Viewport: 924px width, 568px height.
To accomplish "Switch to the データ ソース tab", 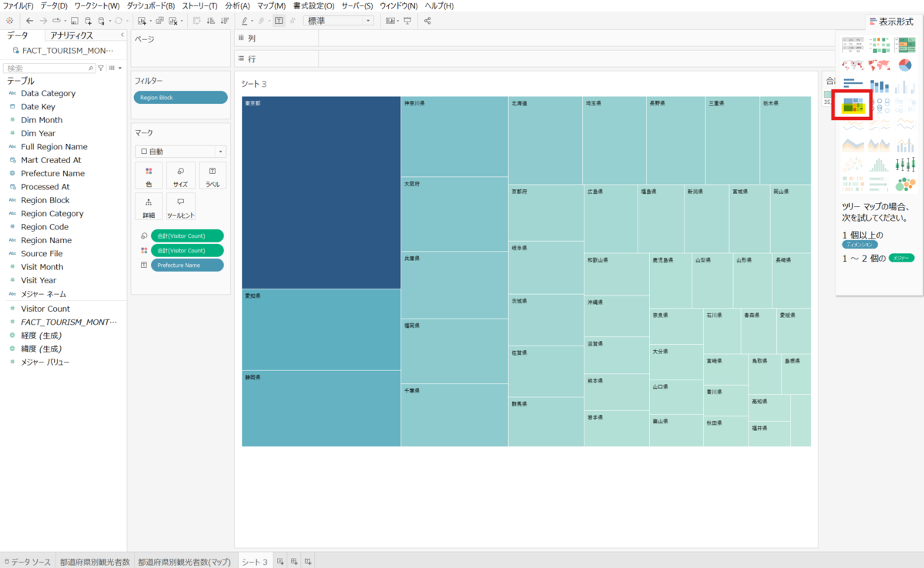I will [x=28, y=561].
